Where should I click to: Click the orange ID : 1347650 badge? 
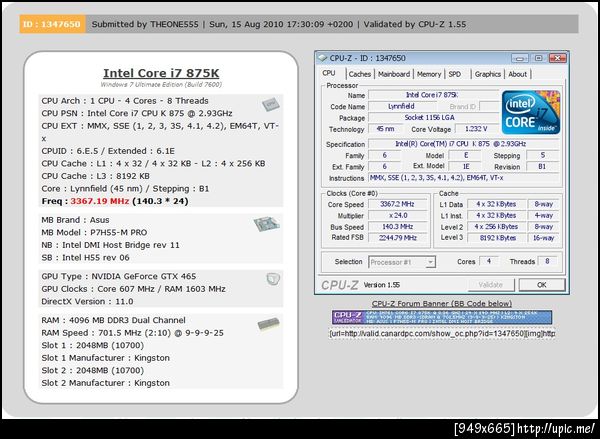[52, 24]
